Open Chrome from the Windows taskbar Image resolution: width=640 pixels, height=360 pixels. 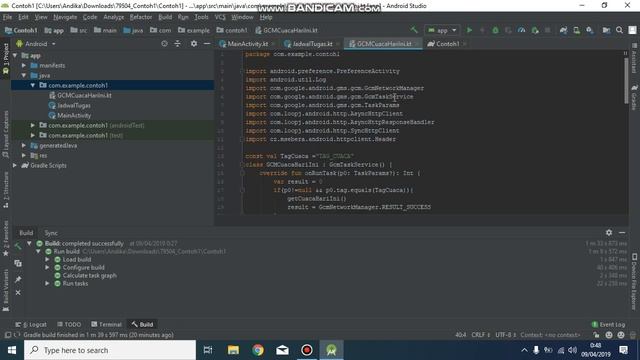click(x=258, y=350)
